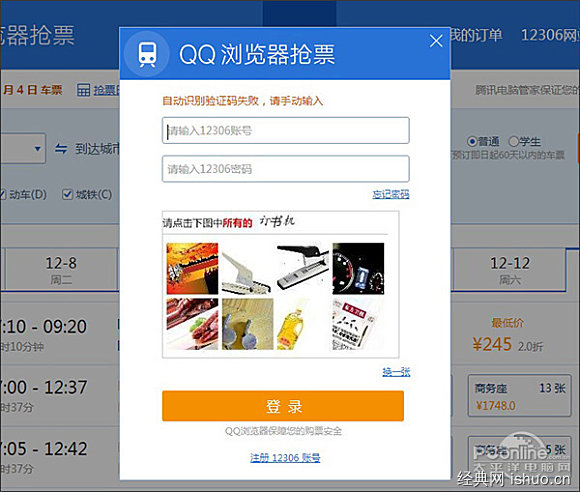The image size is (580, 492).
Task: Click the 12:37 train time row
Action: click(43, 388)
